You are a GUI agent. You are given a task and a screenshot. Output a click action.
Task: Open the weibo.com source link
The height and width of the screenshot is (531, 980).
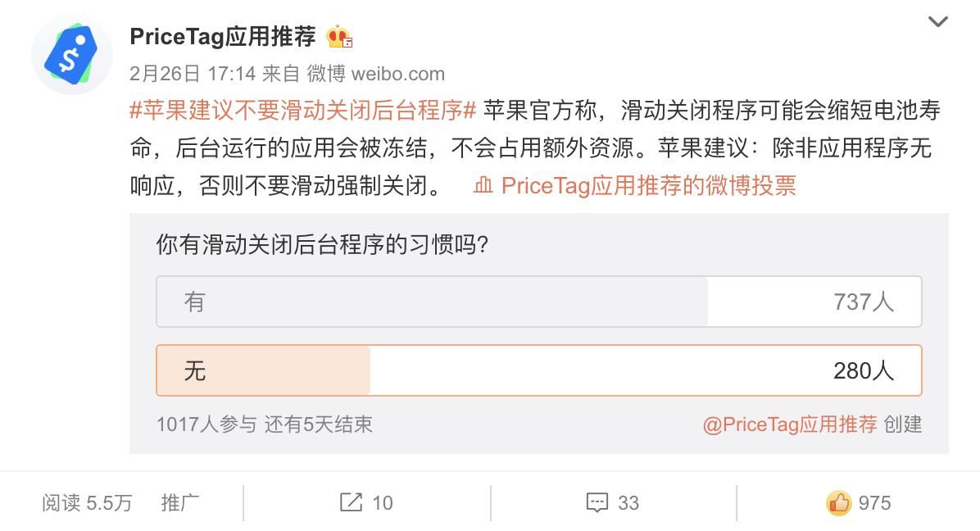pyautogui.click(x=397, y=74)
